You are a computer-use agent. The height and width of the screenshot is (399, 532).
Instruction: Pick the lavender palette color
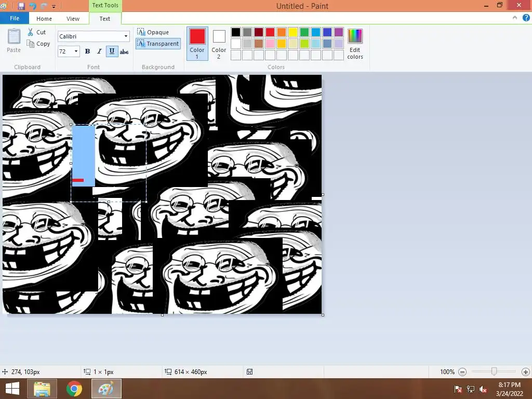339,44
